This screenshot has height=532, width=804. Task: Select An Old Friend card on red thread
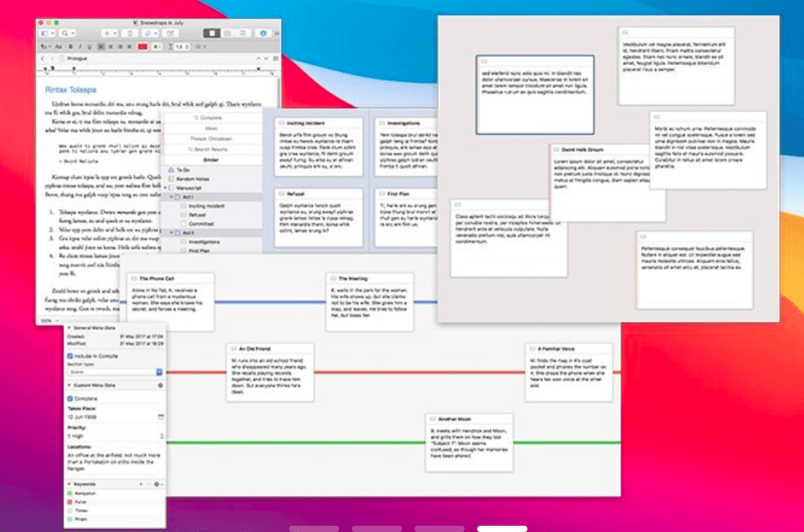(x=270, y=372)
